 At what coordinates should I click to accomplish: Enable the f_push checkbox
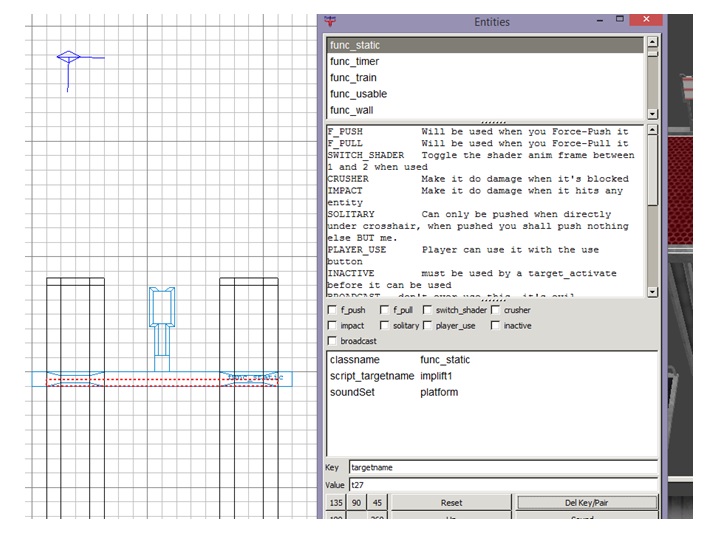pos(332,310)
